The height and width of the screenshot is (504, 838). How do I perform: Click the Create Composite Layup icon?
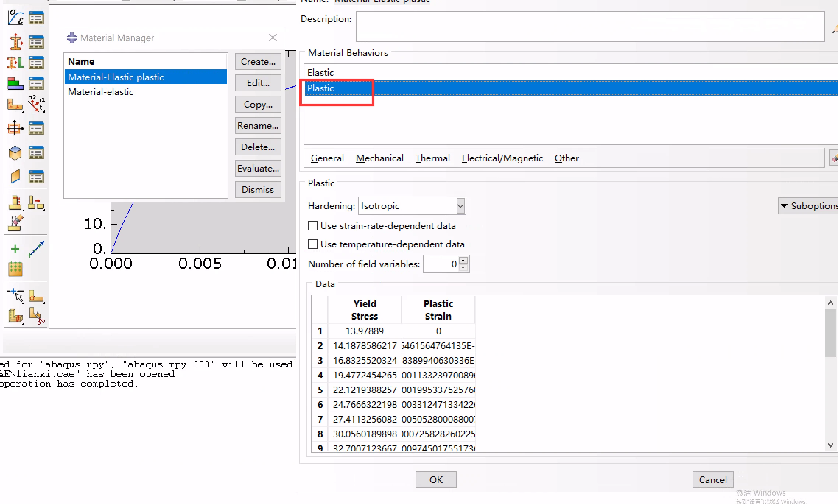[x=15, y=84]
